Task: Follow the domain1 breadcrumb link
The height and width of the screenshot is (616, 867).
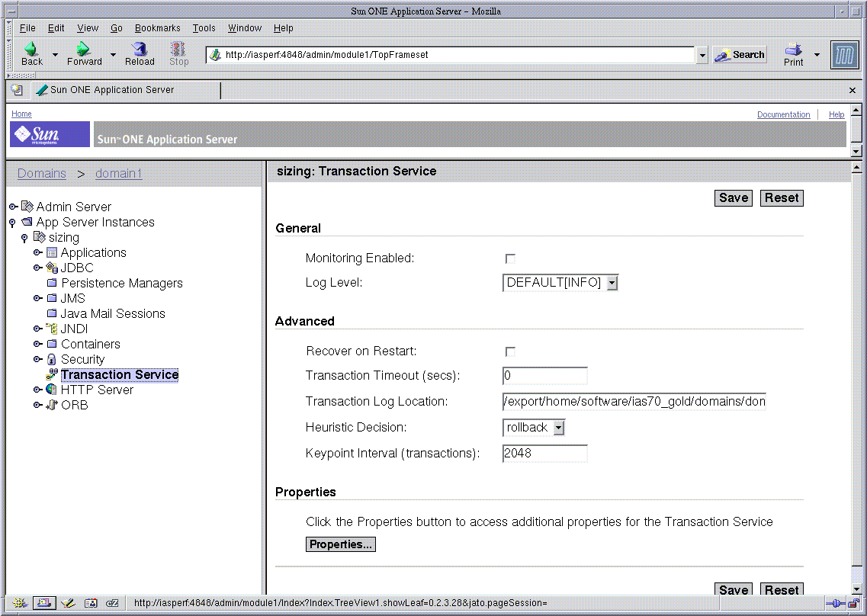Action: click(x=118, y=173)
